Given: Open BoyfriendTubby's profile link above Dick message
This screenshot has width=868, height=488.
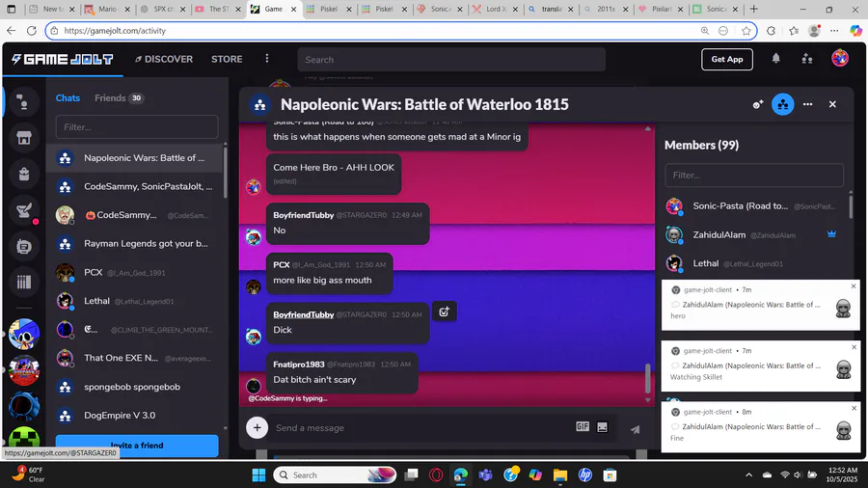Looking at the screenshot, I should tap(304, 314).
